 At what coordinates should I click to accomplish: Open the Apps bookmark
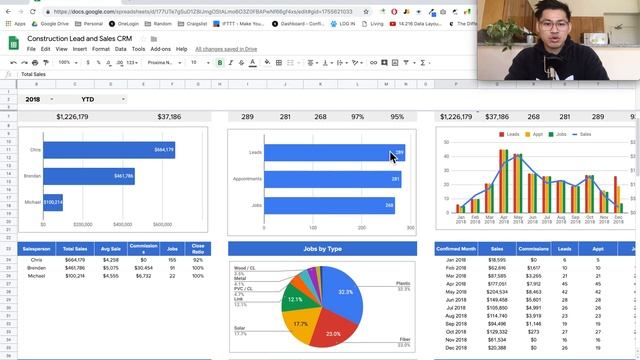16,24
